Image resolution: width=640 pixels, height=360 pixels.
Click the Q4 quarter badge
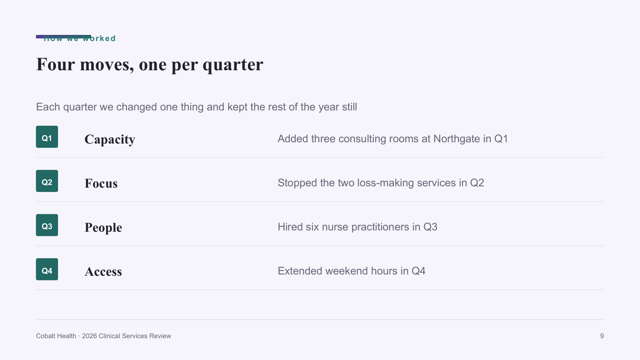point(47,269)
